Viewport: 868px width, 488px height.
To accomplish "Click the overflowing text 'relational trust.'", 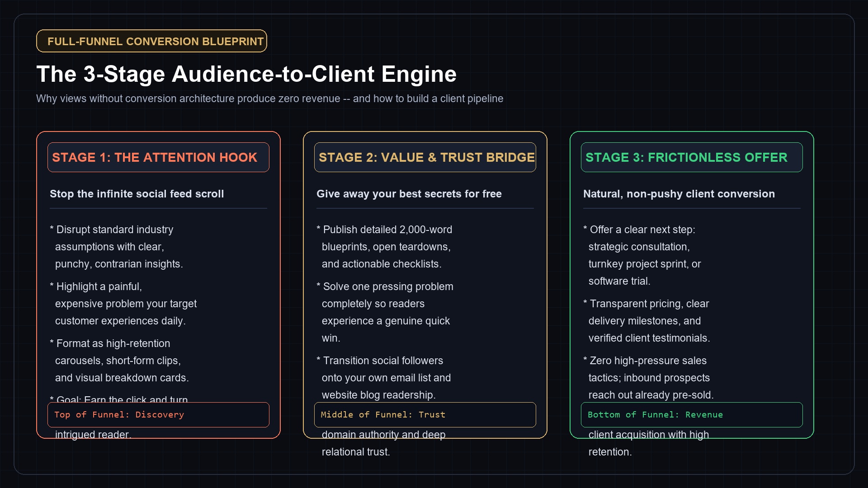I will pyautogui.click(x=356, y=452).
